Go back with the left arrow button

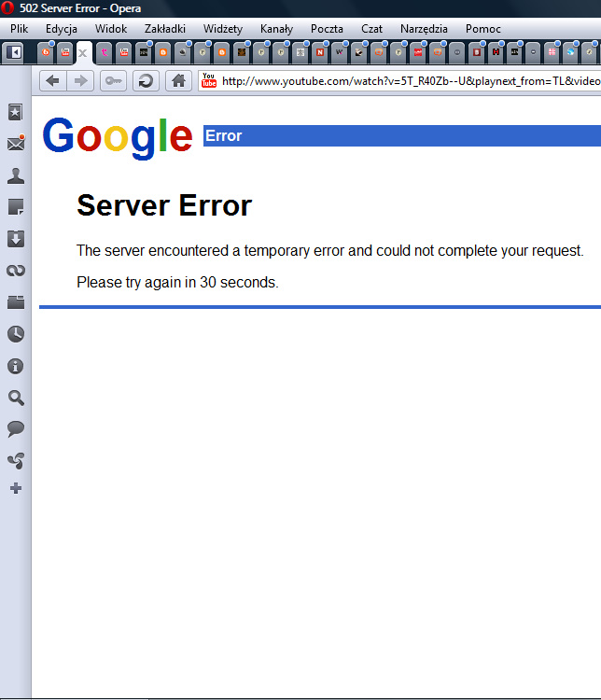click(x=52, y=81)
